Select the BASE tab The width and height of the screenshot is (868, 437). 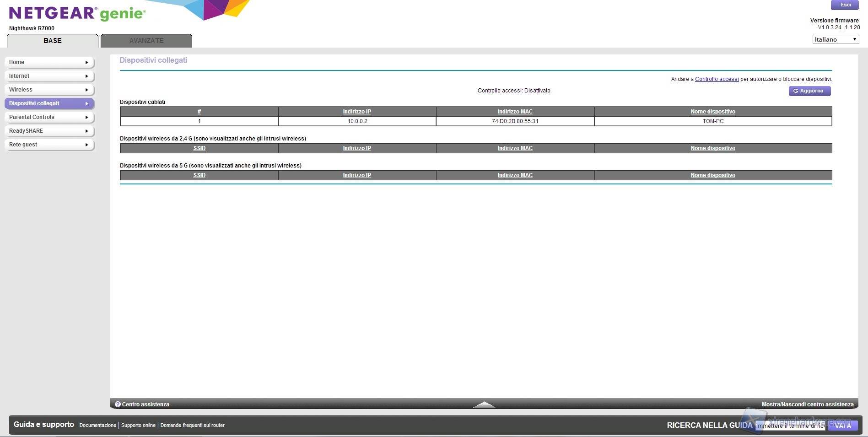coord(53,41)
